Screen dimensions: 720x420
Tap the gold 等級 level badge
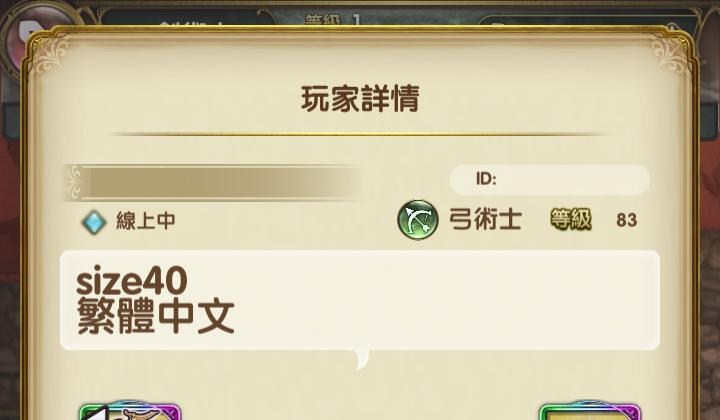(571, 219)
